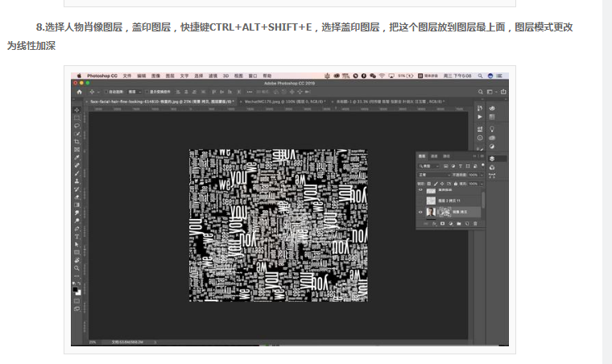The image size is (612, 364).
Task: Click the Home icon in options bar
Action: click(x=79, y=92)
